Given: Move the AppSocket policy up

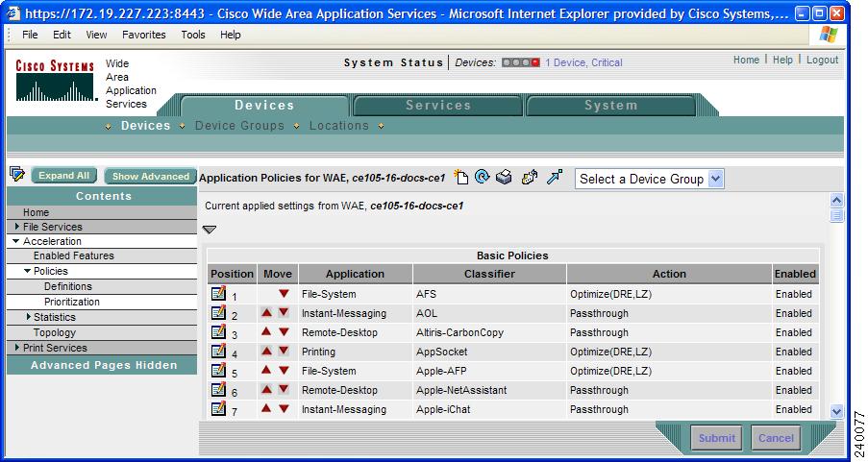Looking at the screenshot, I should click(266, 351).
